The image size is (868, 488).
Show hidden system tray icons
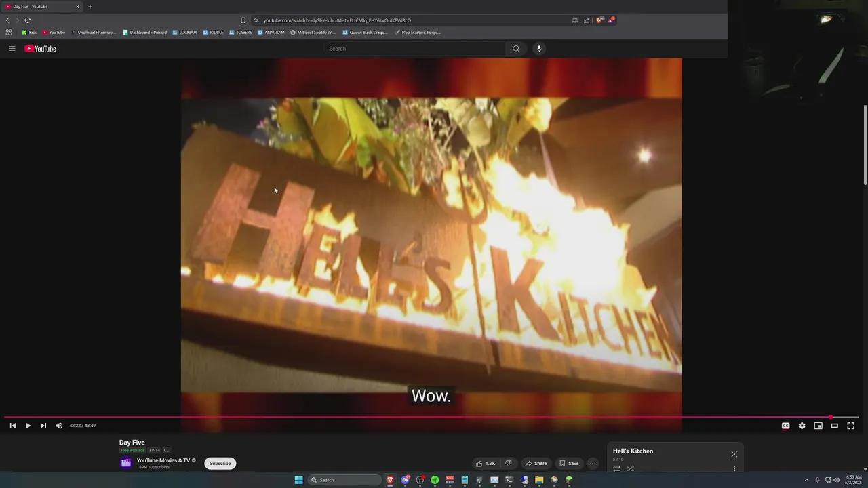[806, 480]
